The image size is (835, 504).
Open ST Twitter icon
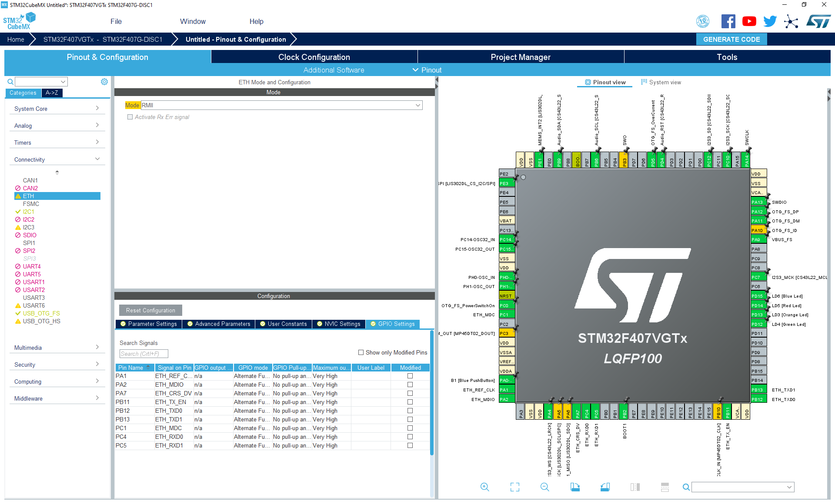770,21
